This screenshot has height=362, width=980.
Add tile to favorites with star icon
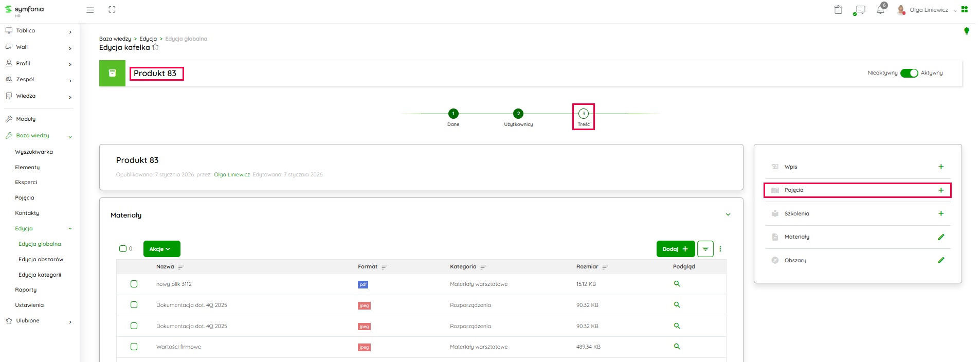click(155, 47)
